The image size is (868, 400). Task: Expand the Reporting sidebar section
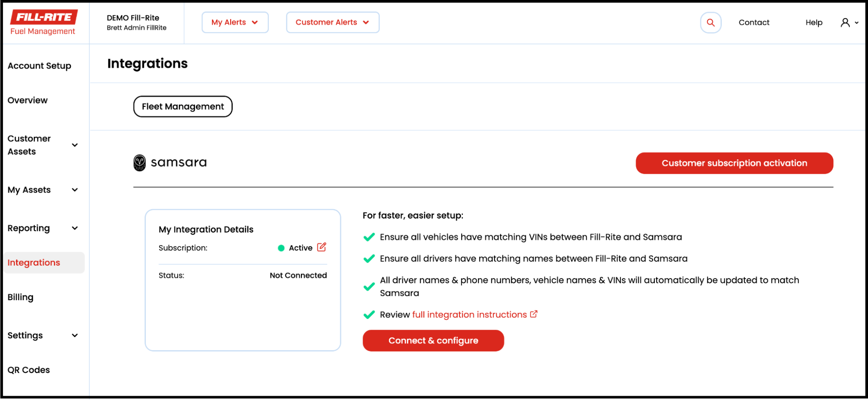(75, 228)
